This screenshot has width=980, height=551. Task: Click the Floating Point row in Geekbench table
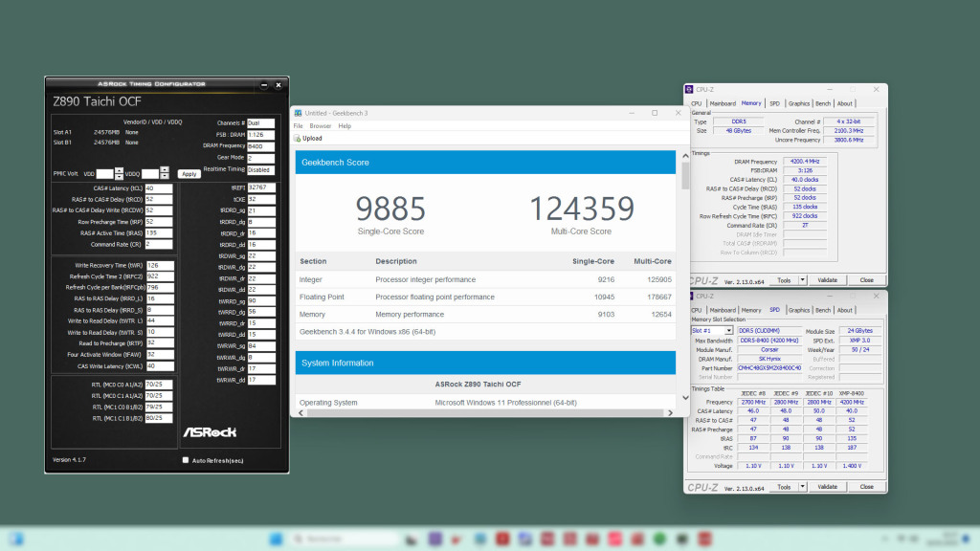coord(485,297)
